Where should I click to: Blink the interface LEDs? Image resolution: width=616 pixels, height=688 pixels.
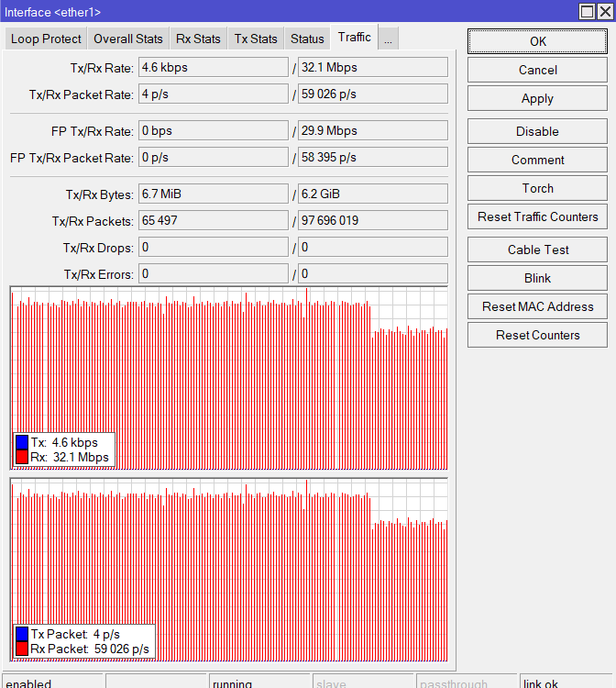point(537,278)
